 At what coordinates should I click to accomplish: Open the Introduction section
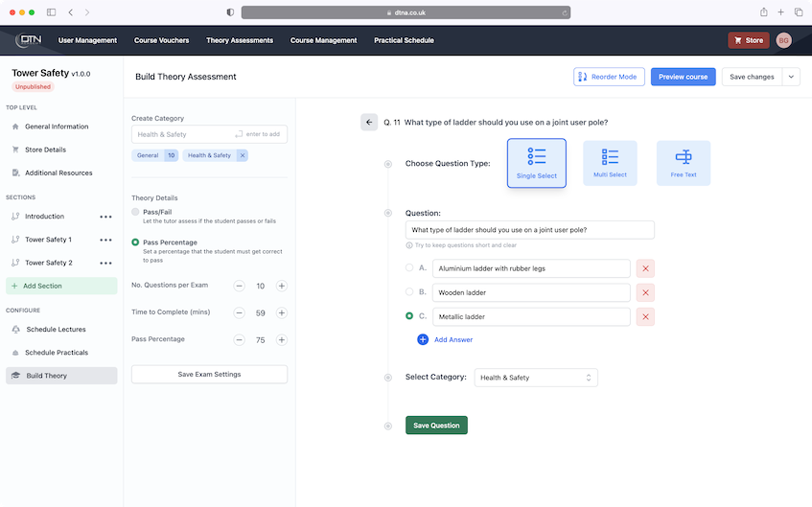pyautogui.click(x=44, y=217)
